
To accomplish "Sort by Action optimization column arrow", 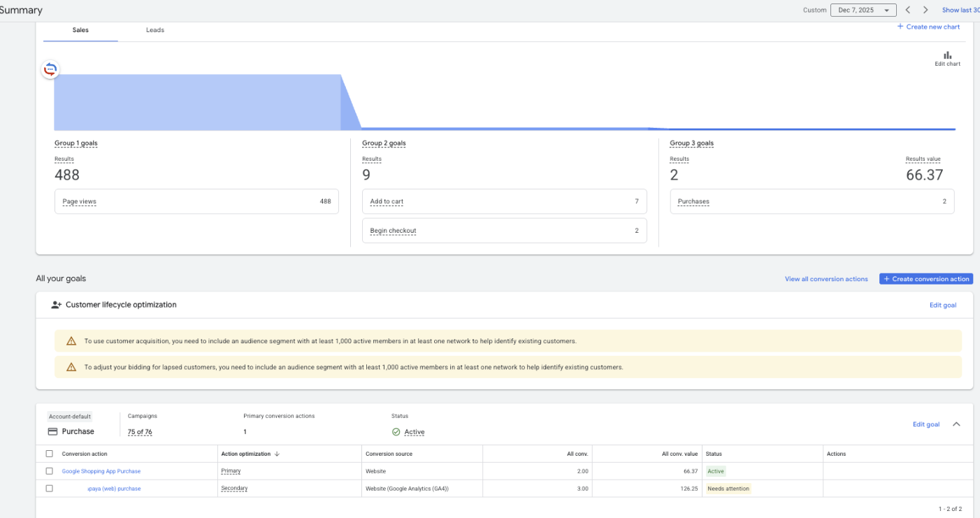I will [277, 454].
